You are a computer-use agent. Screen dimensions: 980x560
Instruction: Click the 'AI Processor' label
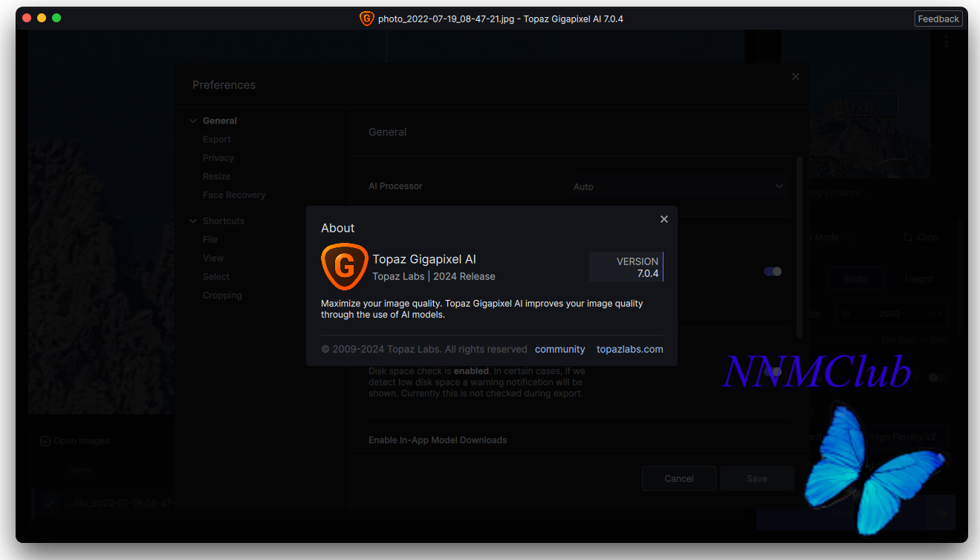(395, 186)
